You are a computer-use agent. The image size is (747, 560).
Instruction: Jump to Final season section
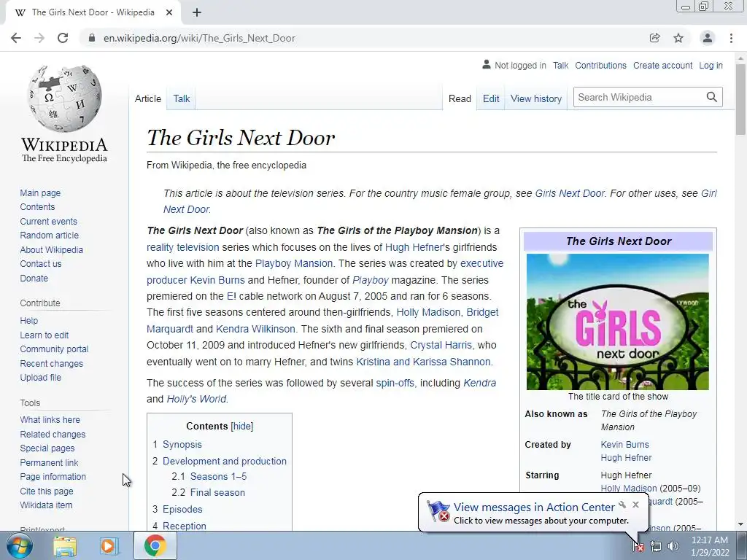coord(217,492)
